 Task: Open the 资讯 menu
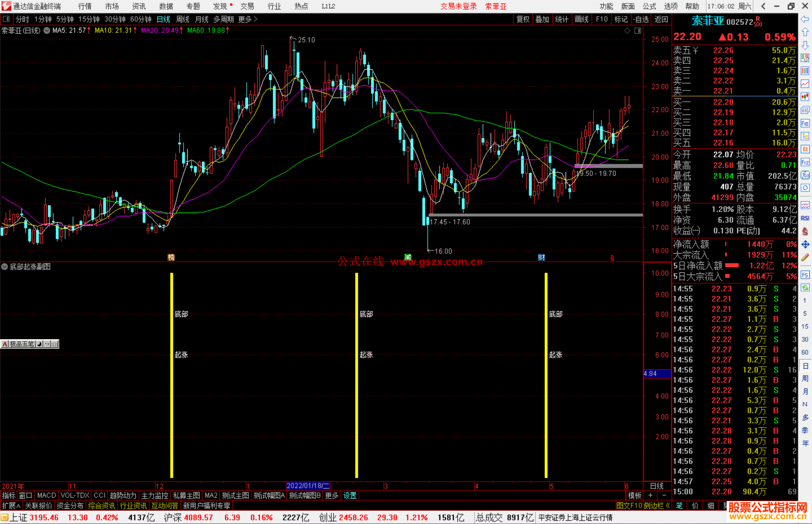[x=139, y=6]
